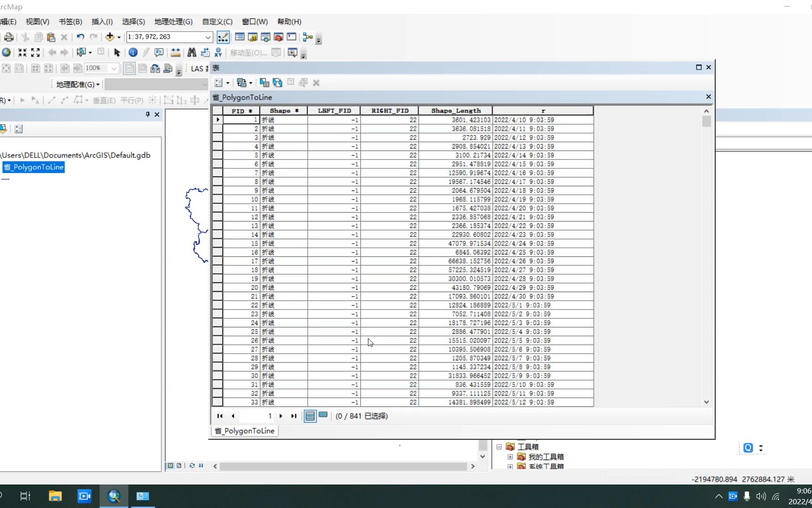The height and width of the screenshot is (508, 812).
Task: Open the ArcToolbox window icon
Action: click(x=278, y=37)
